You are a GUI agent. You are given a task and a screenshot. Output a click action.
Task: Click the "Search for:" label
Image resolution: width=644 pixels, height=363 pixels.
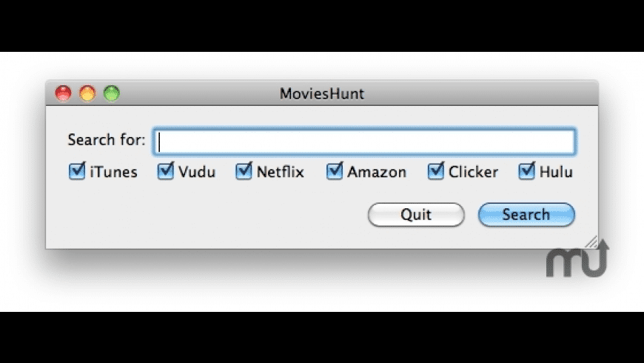[107, 140]
